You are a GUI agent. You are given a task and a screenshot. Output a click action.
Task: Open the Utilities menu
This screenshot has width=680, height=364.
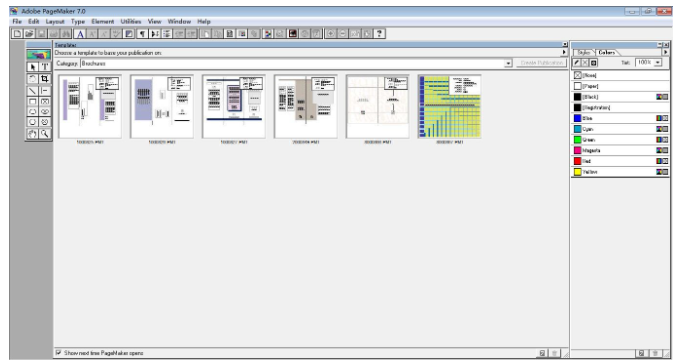[131, 21]
